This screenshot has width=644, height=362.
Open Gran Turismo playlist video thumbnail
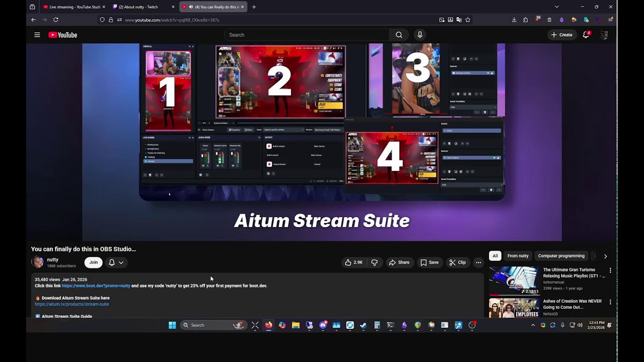(x=514, y=281)
